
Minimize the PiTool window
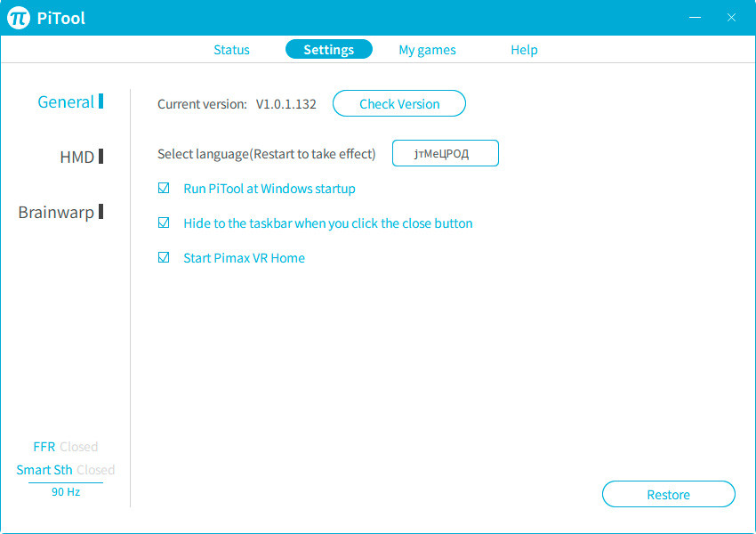click(x=695, y=18)
